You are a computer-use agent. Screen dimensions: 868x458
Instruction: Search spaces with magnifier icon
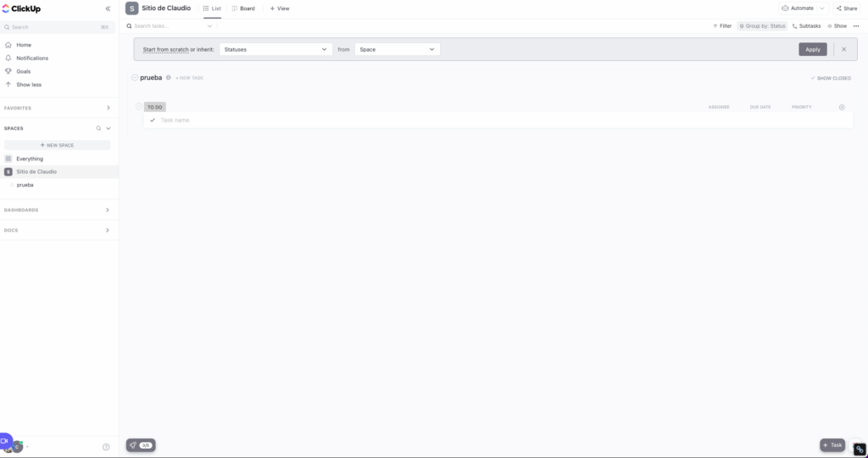click(98, 128)
